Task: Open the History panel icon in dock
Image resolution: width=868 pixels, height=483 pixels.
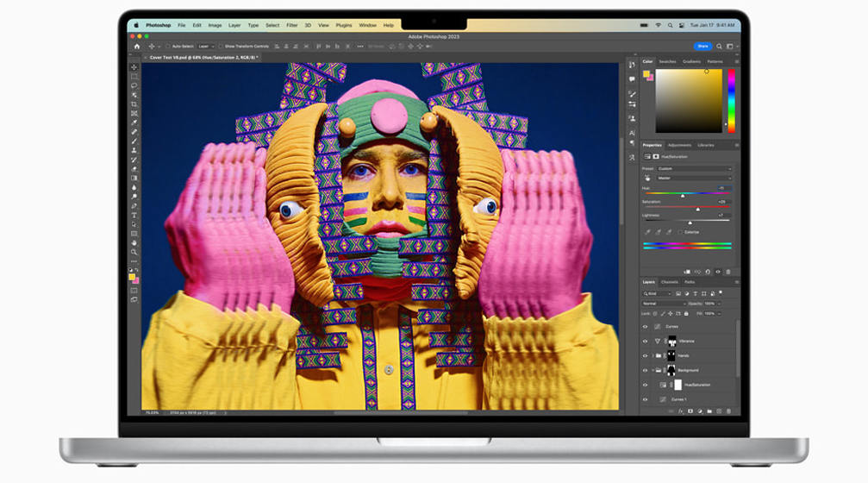Action: [632, 65]
